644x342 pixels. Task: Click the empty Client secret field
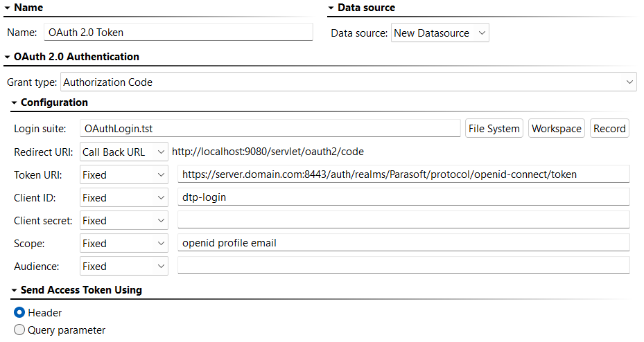click(403, 219)
